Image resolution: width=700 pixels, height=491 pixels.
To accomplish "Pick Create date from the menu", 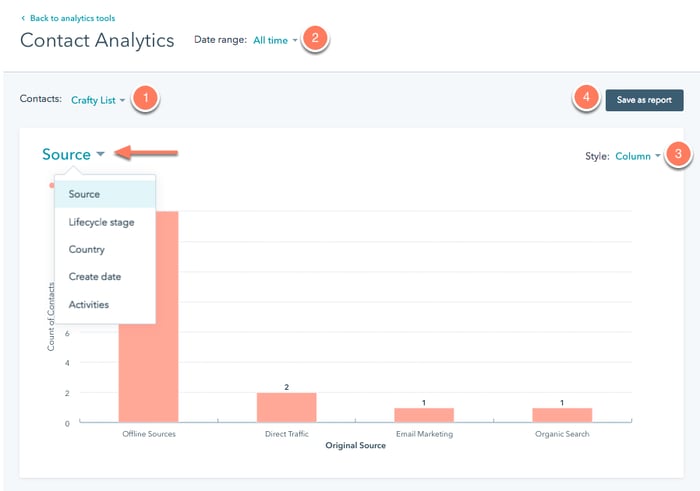I will tap(105, 277).
